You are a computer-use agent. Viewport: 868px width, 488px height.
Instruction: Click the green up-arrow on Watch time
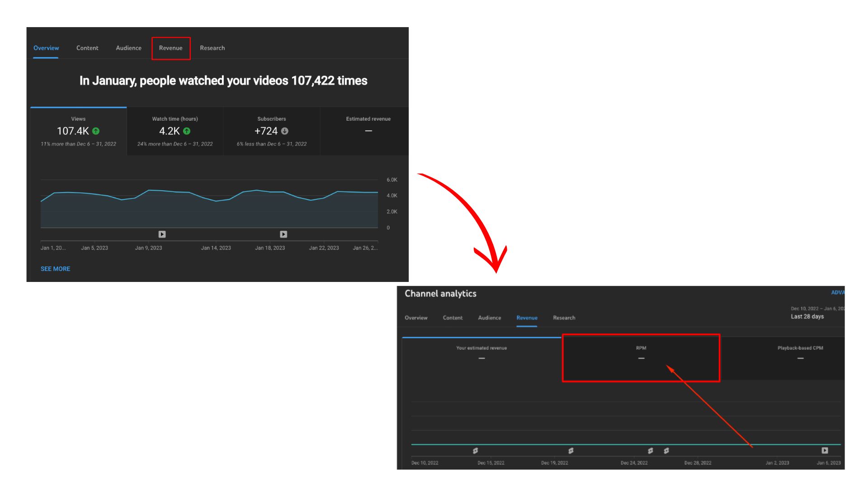coord(187,131)
